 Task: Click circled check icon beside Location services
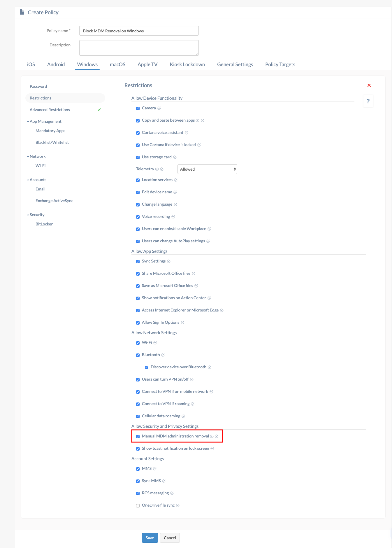pos(176,180)
